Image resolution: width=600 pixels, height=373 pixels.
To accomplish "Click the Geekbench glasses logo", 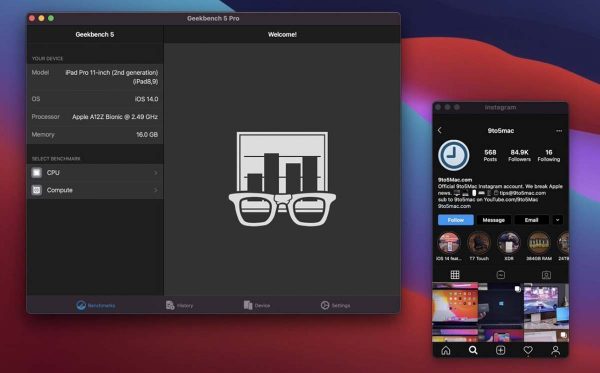I will [282, 179].
